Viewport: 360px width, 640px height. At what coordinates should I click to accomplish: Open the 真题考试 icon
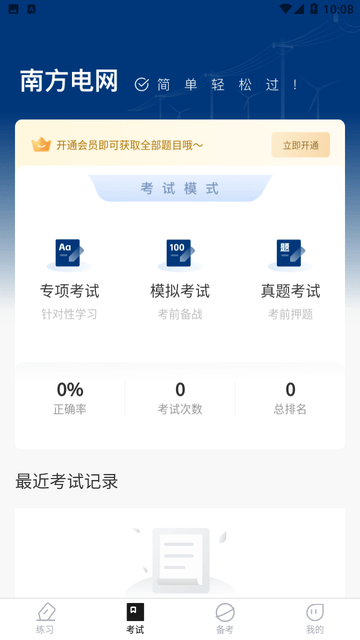coord(291,254)
